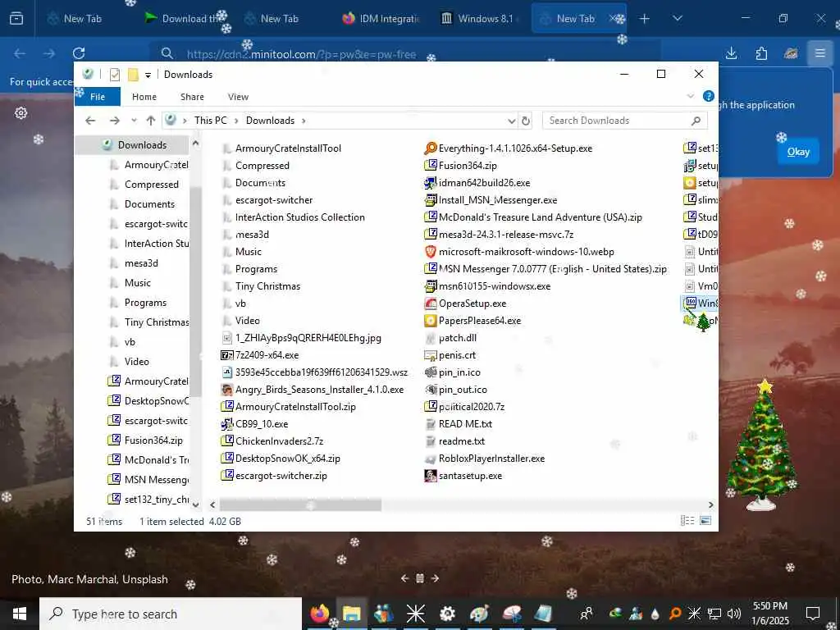Open new browser tab with plus
The width and height of the screenshot is (840, 630).
point(645,19)
